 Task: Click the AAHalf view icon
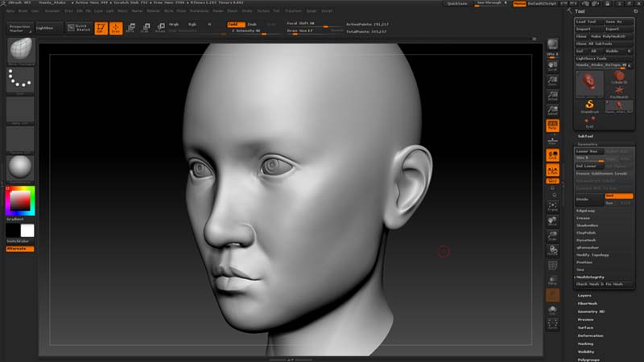pyautogui.click(x=552, y=109)
